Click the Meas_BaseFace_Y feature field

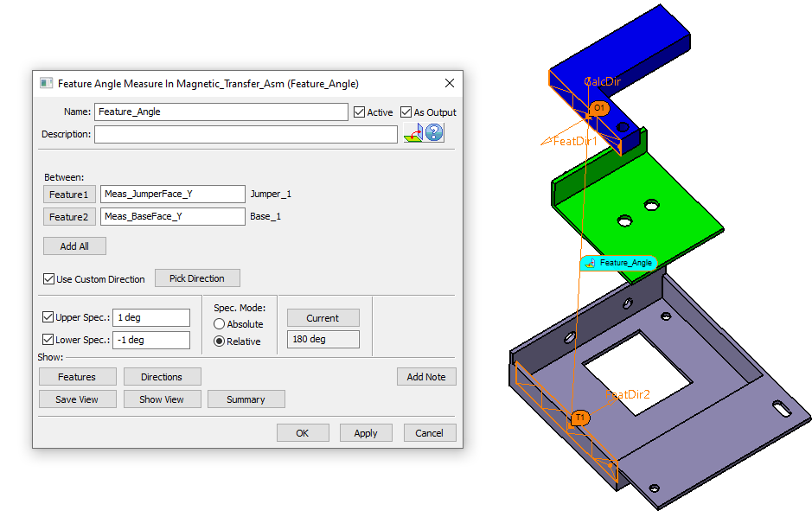click(x=172, y=216)
